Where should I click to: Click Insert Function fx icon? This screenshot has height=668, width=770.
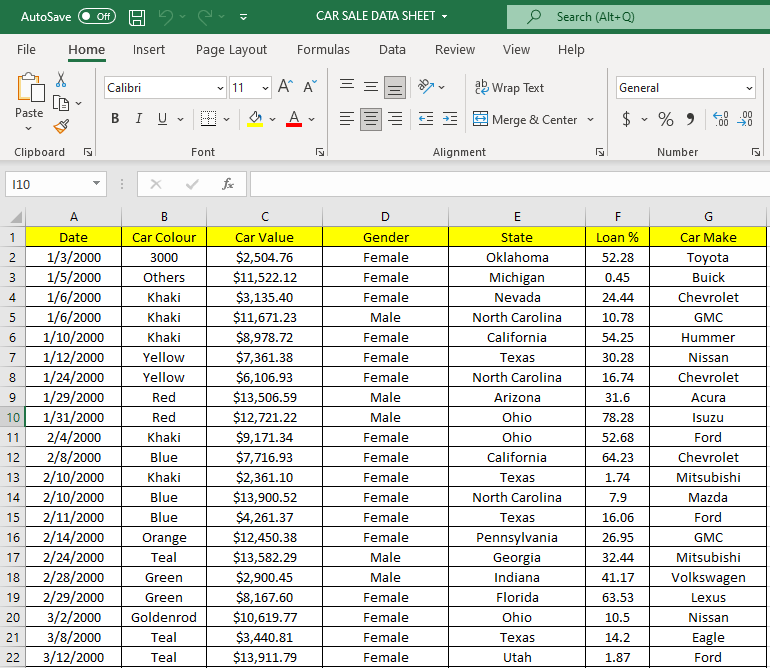[228, 184]
